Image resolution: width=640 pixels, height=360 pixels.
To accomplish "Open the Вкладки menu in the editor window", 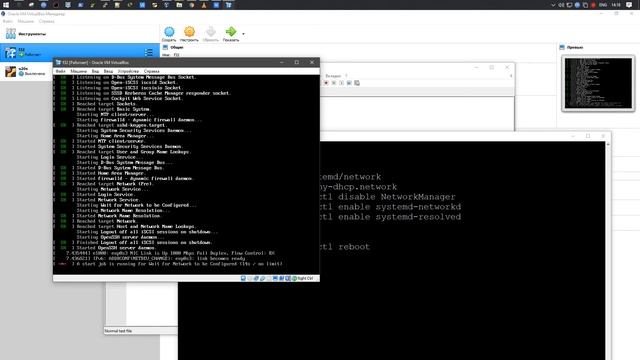I will click(x=333, y=76).
